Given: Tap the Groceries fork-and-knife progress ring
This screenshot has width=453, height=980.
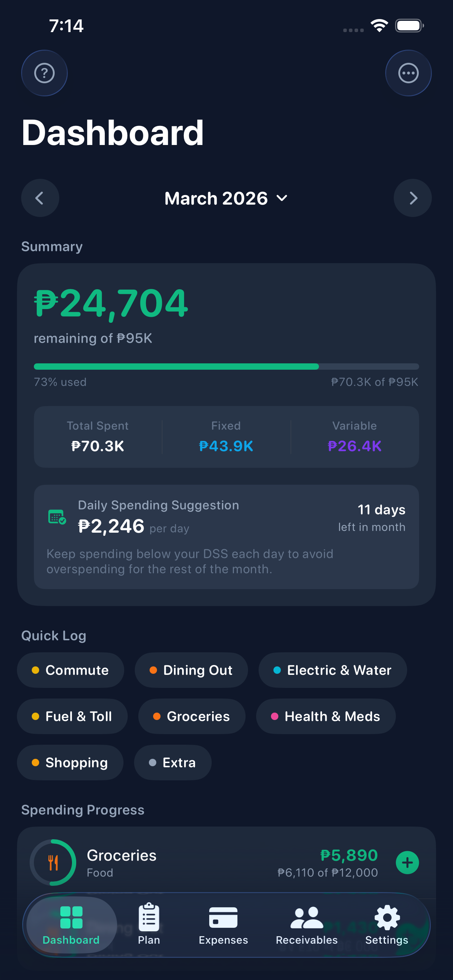Looking at the screenshot, I should coord(53,863).
